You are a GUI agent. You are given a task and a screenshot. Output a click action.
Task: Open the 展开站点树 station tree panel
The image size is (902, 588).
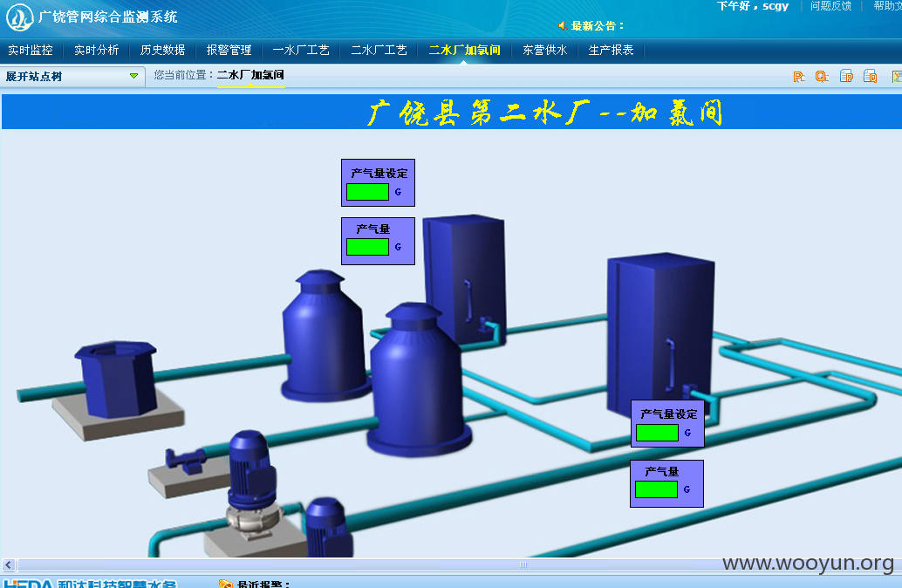72,76
